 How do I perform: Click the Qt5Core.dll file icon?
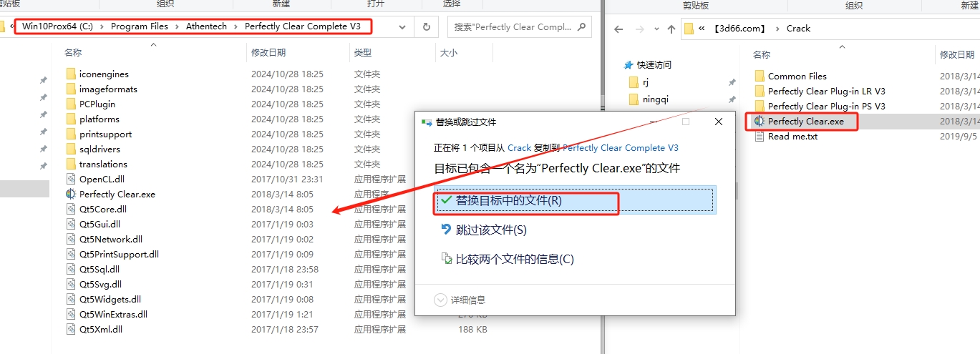pyautogui.click(x=70, y=209)
